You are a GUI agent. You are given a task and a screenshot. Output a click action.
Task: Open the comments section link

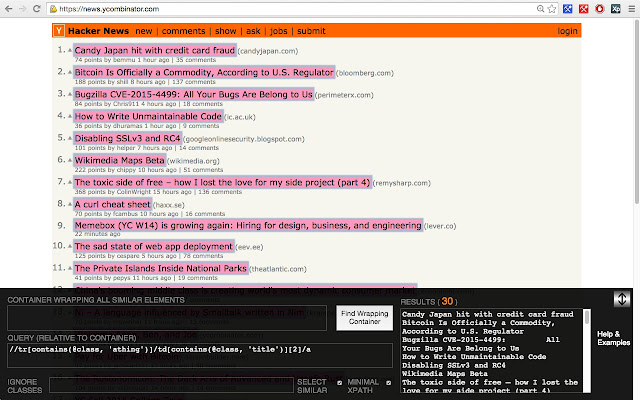coord(183,31)
